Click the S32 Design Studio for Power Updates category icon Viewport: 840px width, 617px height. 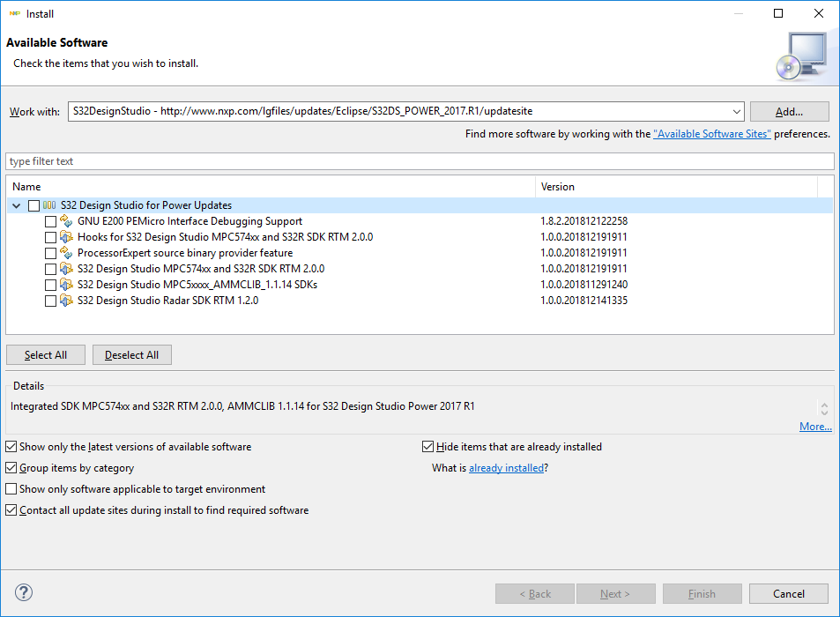click(x=49, y=205)
